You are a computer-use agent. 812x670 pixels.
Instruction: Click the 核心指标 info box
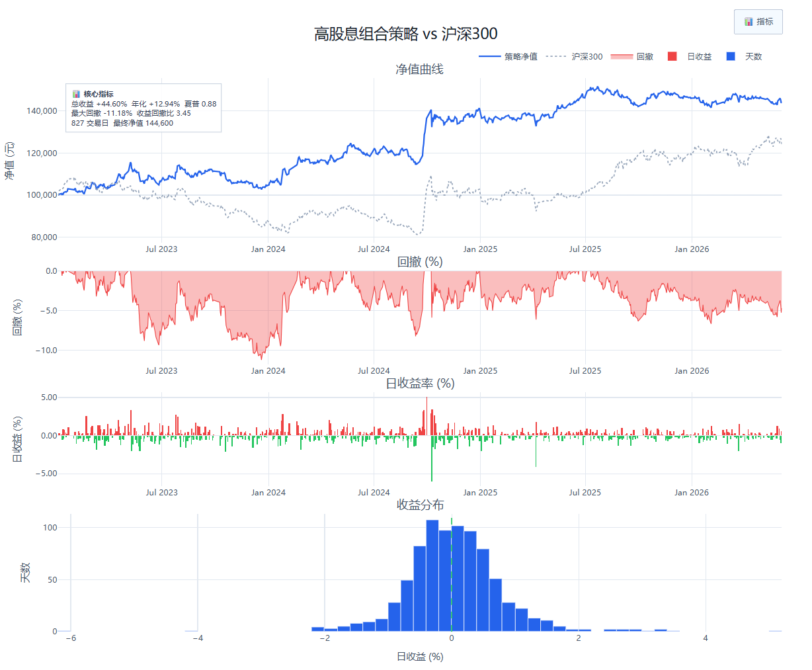pyautogui.click(x=143, y=108)
